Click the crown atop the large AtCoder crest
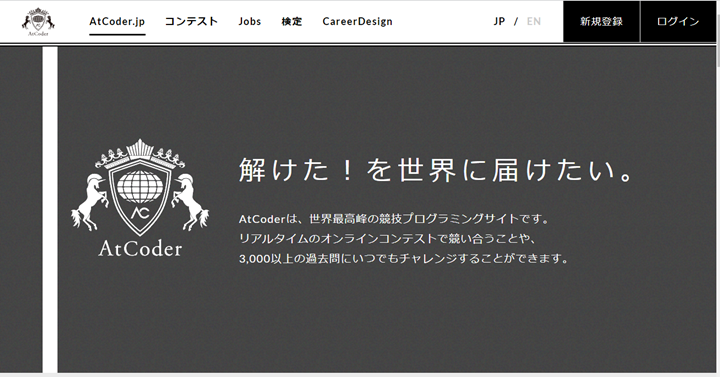Viewport: 720px width, 377px height. (140, 154)
